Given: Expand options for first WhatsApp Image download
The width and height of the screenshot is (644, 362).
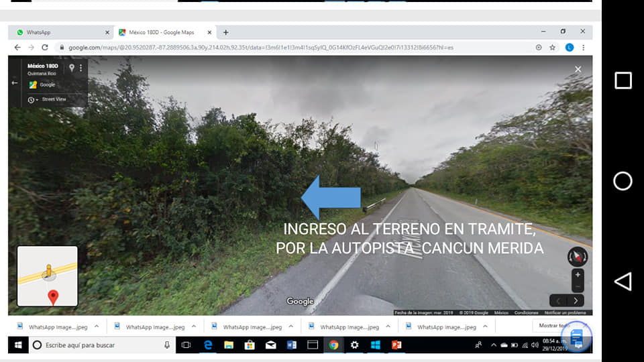Looking at the screenshot, I should pos(97,326).
